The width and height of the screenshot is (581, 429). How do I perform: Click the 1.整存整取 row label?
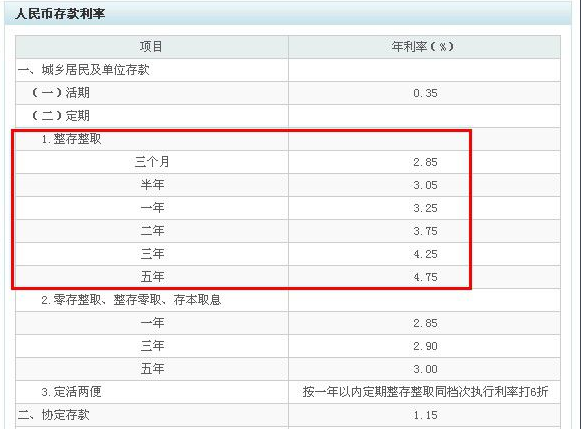tap(71, 139)
